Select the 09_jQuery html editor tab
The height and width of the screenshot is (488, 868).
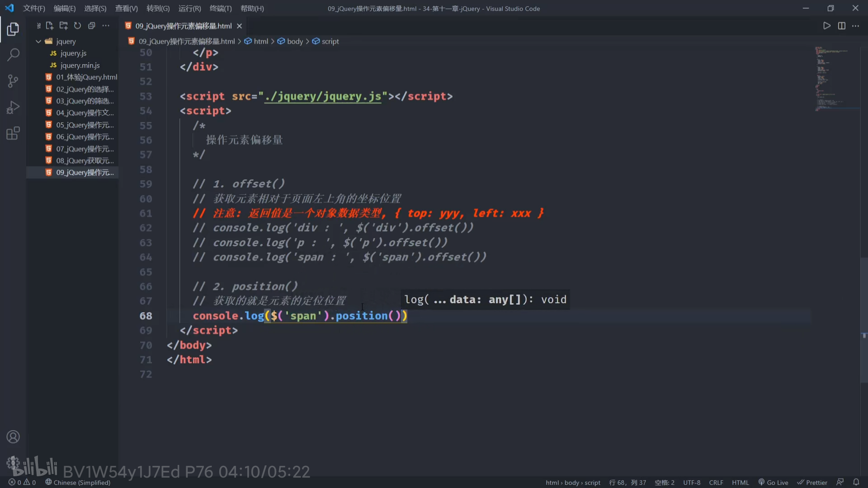(x=183, y=26)
